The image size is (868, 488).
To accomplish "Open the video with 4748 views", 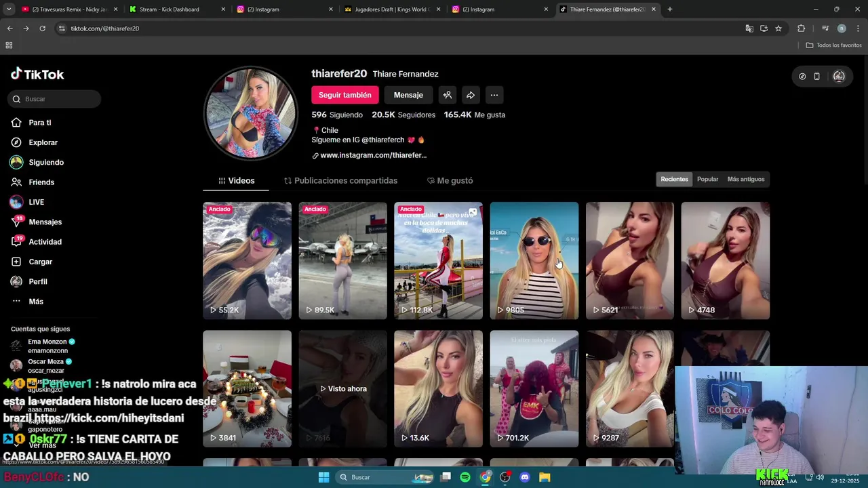I will click(x=726, y=260).
